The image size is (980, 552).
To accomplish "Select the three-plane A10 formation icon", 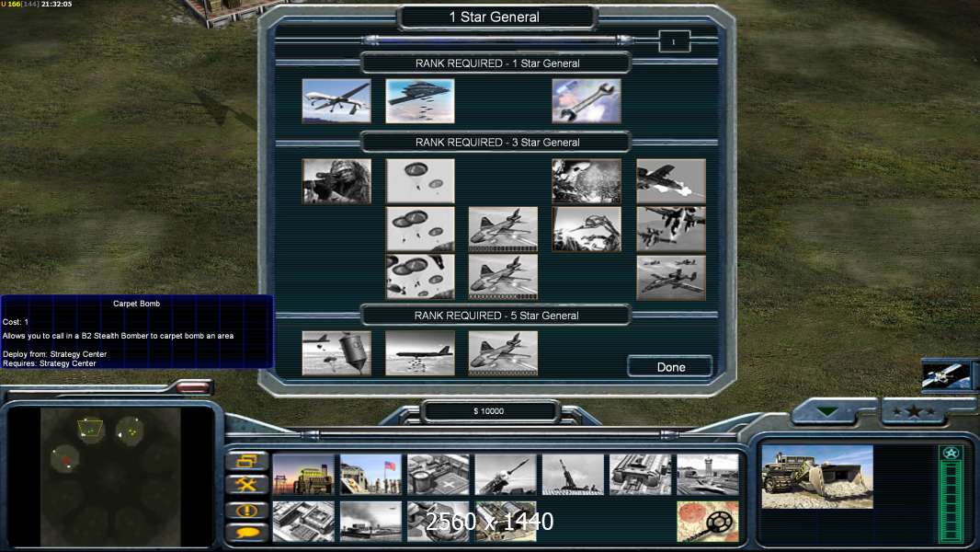I will 670,277.
